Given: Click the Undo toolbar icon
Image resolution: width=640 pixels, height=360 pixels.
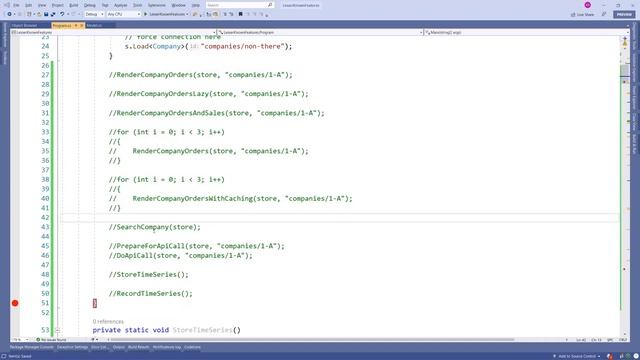Looking at the screenshot, I should coord(62,14).
